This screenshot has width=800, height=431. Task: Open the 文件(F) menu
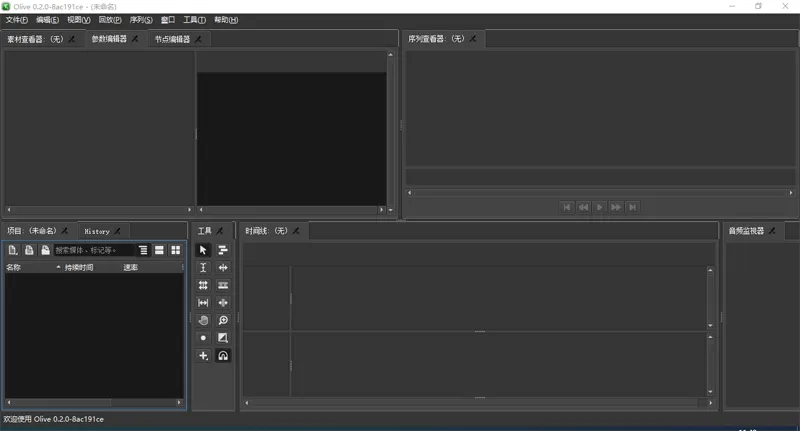click(17, 20)
